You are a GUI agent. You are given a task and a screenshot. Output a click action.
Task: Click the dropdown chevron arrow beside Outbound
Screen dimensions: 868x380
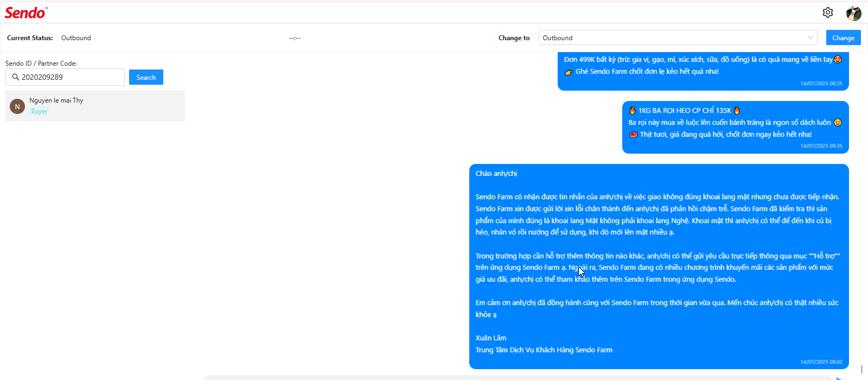[x=810, y=37]
